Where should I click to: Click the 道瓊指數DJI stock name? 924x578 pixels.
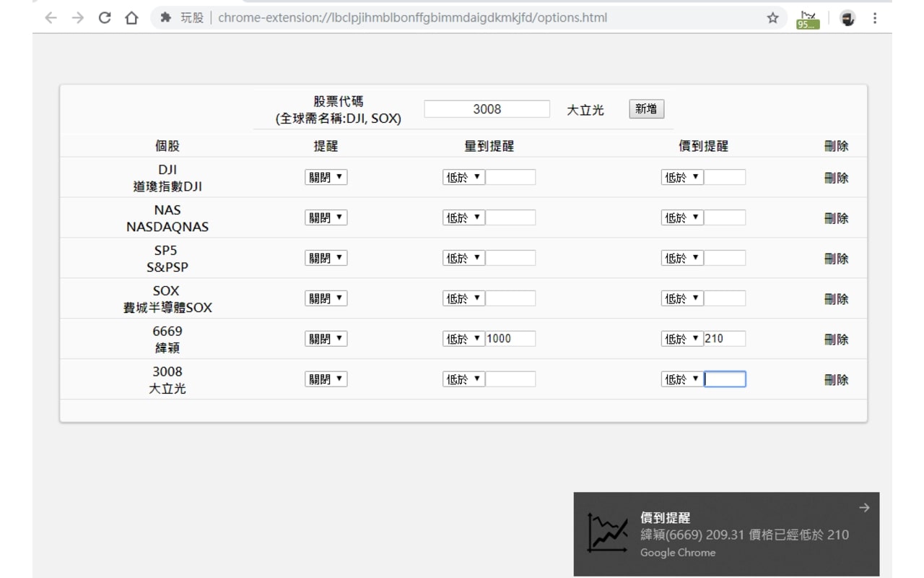click(167, 186)
